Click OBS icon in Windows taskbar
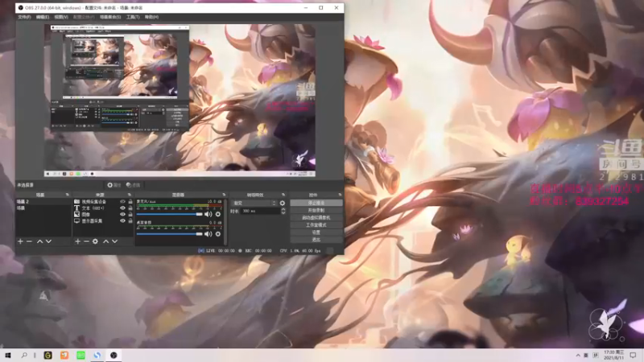Viewport: 644px width, 362px height. pyautogui.click(x=114, y=355)
